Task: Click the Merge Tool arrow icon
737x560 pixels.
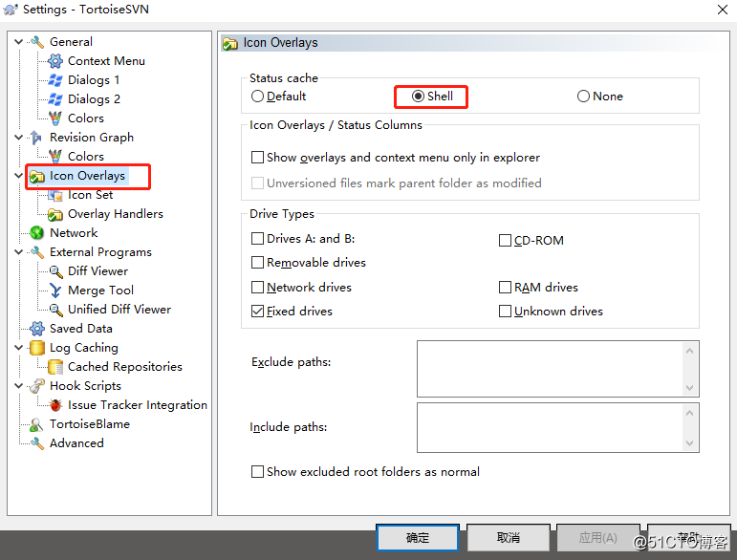Action: (55, 291)
